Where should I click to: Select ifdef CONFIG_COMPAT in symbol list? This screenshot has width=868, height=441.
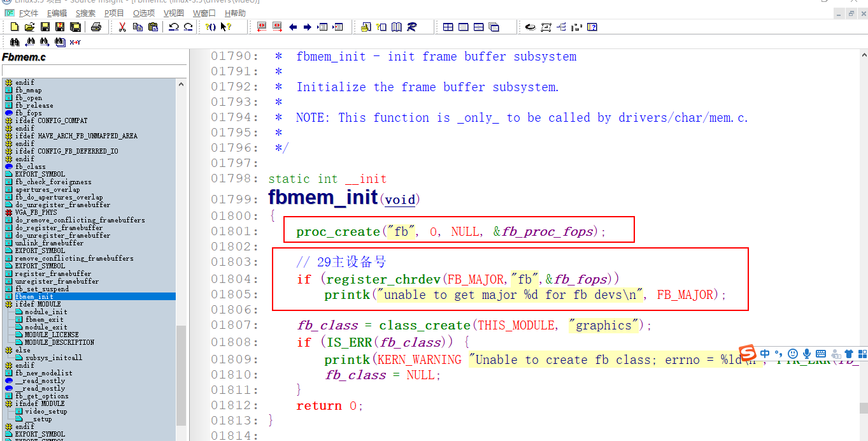(x=51, y=120)
